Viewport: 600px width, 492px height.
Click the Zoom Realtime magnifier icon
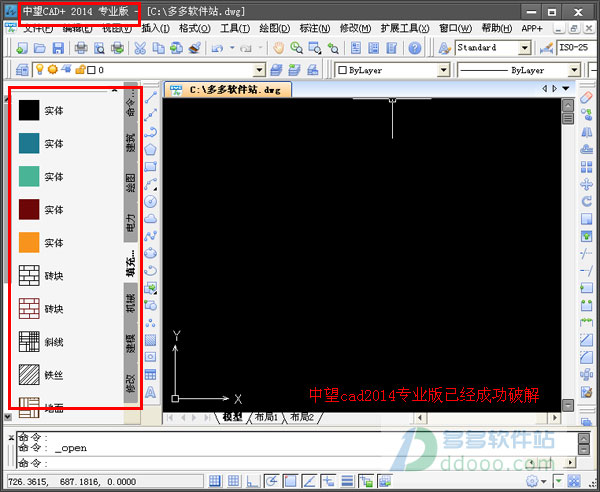pos(297,48)
